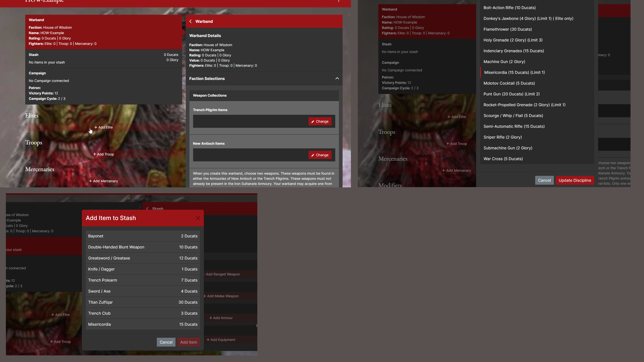This screenshot has width=644, height=362.
Task: Click Add Armour in stash panel
Action: point(221,318)
